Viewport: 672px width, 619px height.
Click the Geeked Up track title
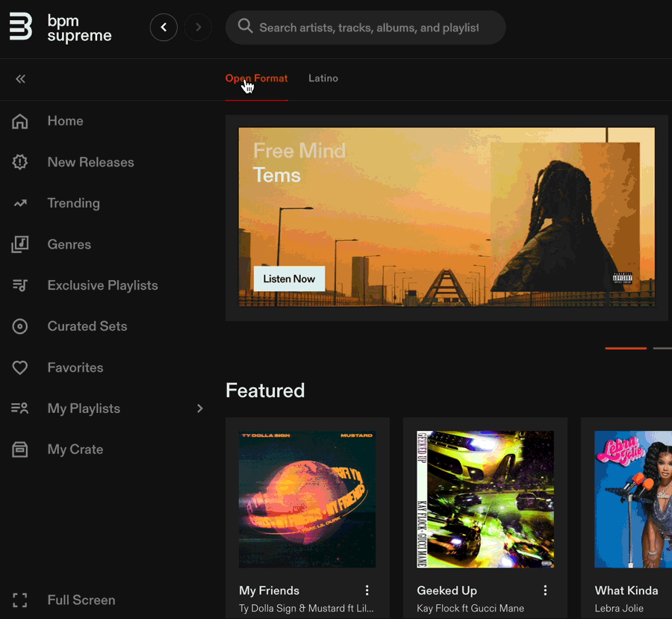pos(447,591)
